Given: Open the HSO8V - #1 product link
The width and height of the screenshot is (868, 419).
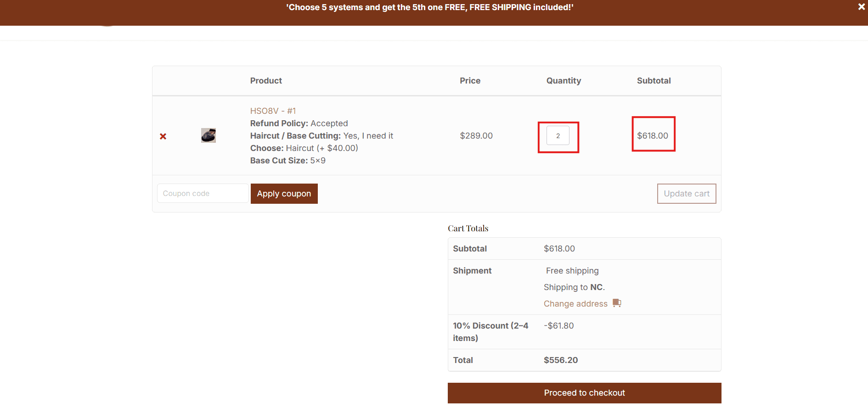Looking at the screenshot, I should pyautogui.click(x=273, y=111).
